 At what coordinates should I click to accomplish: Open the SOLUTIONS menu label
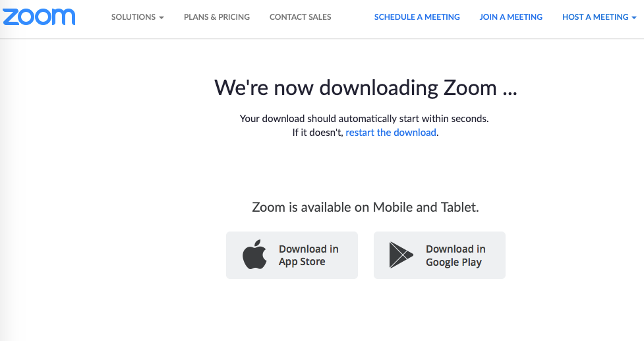(134, 17)
